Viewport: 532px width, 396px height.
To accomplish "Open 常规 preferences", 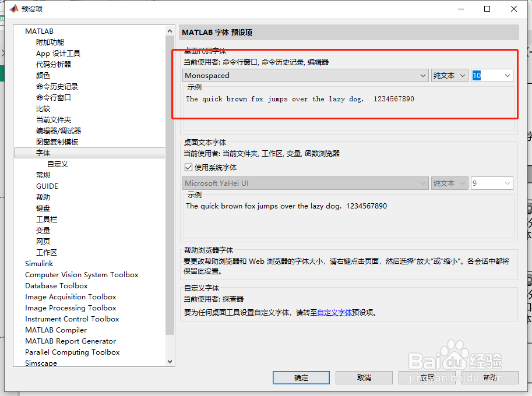I will [x=43, y=175].
